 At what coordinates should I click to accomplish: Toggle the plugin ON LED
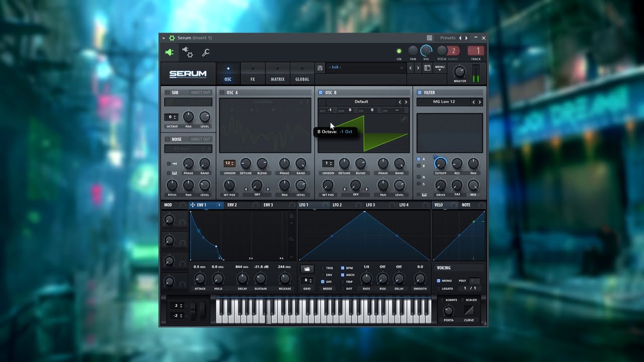399,51
